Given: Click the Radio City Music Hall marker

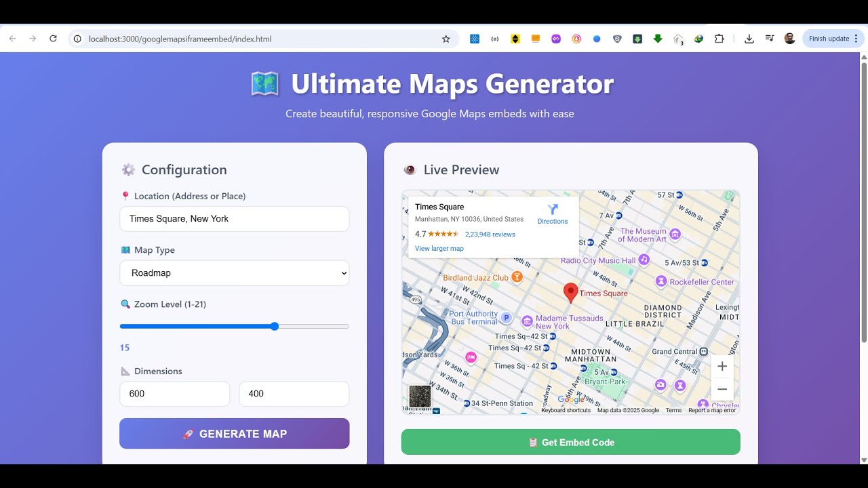Looking at the screenshot, I should (x=644, y=260).
